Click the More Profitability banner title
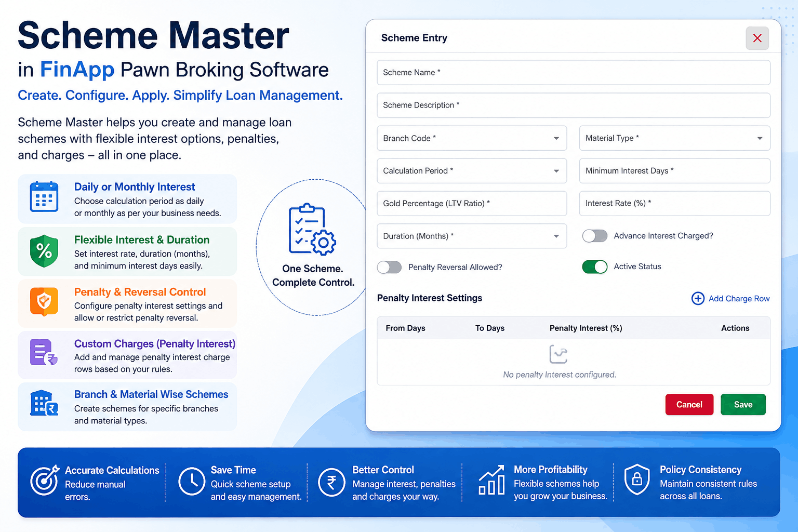798x532 pixels. (551, 470)
